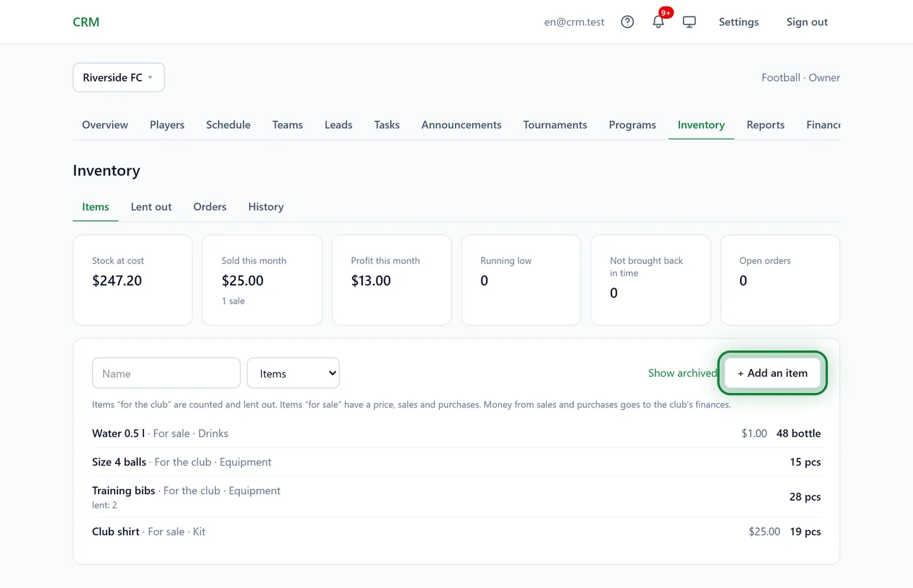
Task: Click the Not brought back in time card
Action: click(x=650, y=280)
